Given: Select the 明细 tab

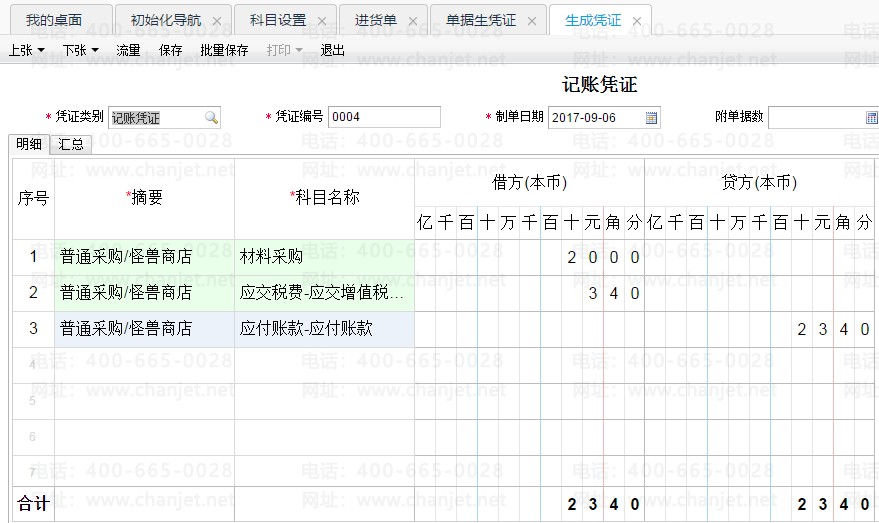Looking at the screenshot, I should tap(28, 145).
